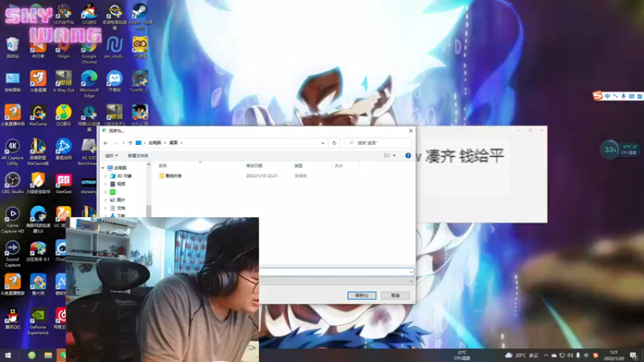Launch OBS Studio from the desktop
644x362 pixels.
click(12, 183)
